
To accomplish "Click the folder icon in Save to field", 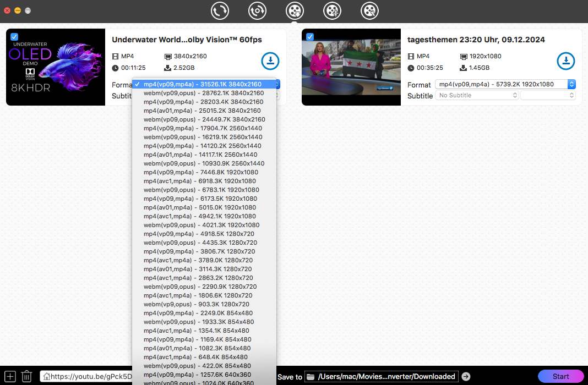I will point(311,377).
